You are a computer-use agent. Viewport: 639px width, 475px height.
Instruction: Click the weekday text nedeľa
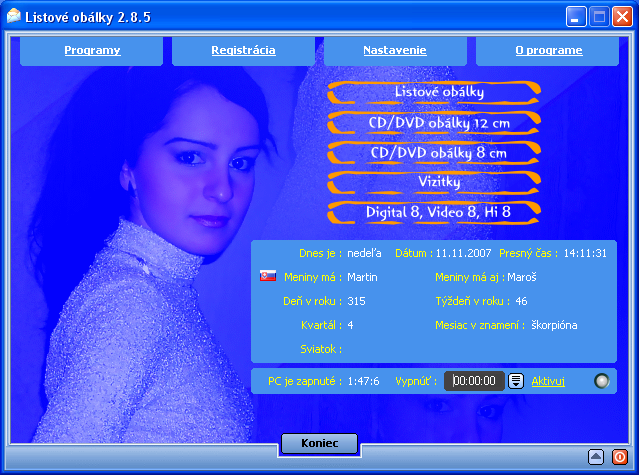pyautogui.click(x=364, y=253)
